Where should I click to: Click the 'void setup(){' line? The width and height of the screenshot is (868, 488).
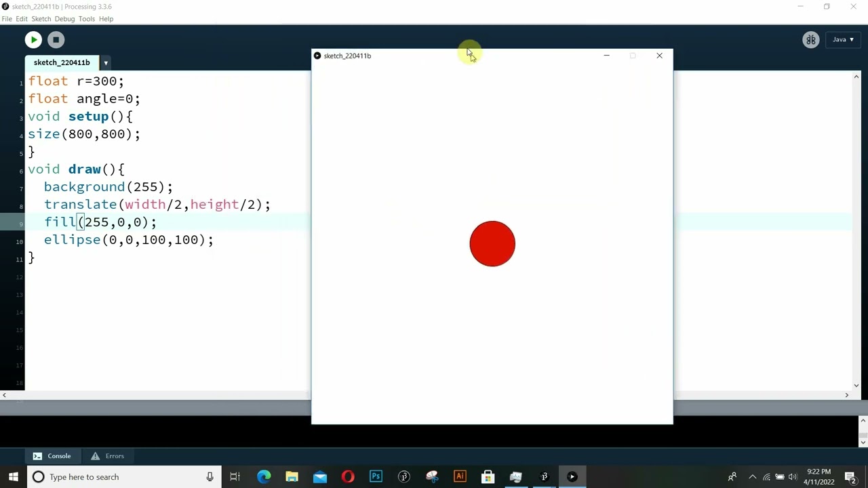pyautogui.click(x=80, y=117)
